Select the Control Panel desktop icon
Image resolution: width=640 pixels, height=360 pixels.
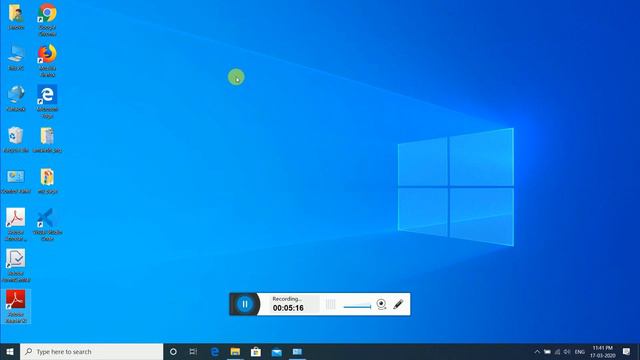(x=16, y=181)
